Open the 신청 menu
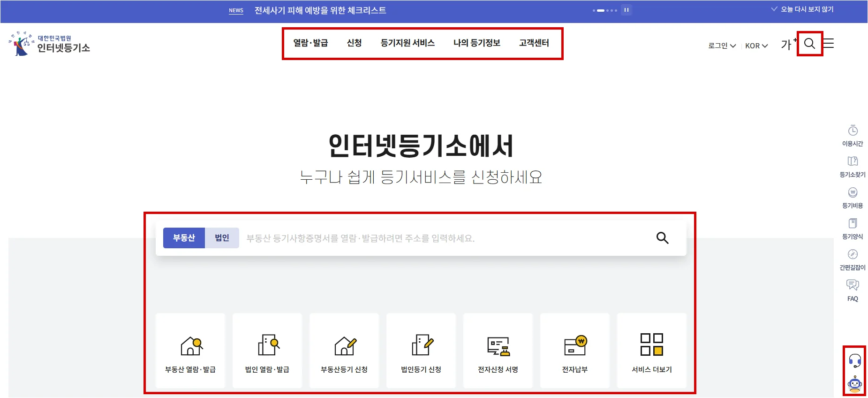The image size is (868, 398). [354, 43]
